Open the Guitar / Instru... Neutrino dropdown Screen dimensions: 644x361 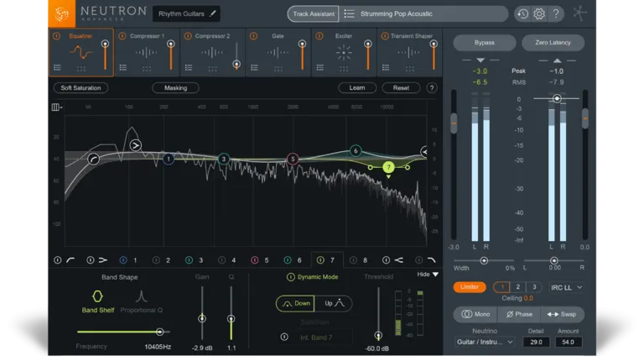click(485, 342)
